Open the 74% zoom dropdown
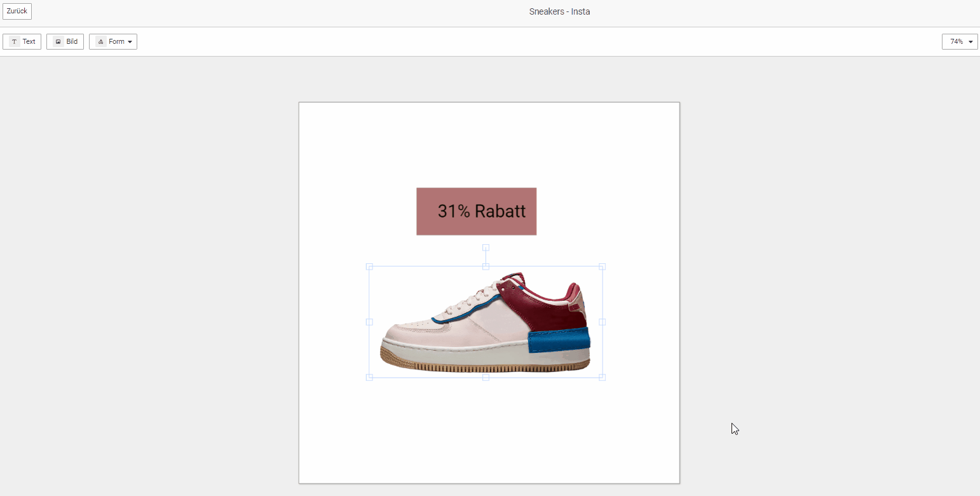 click(960, 42)
